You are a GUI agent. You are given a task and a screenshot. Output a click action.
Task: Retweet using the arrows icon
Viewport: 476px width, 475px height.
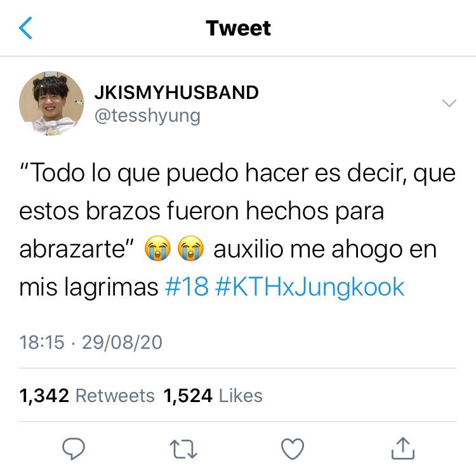click(x=183, y=449)
